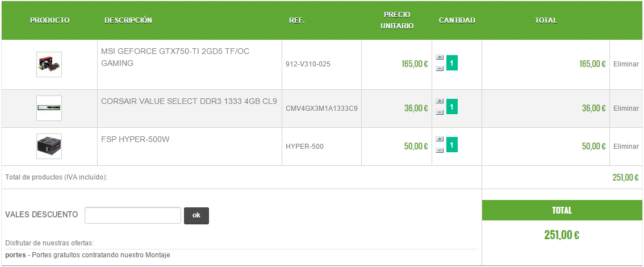
Task: Click the Cantidad column header
Action: pyautogui.click(x=457, y=20)
